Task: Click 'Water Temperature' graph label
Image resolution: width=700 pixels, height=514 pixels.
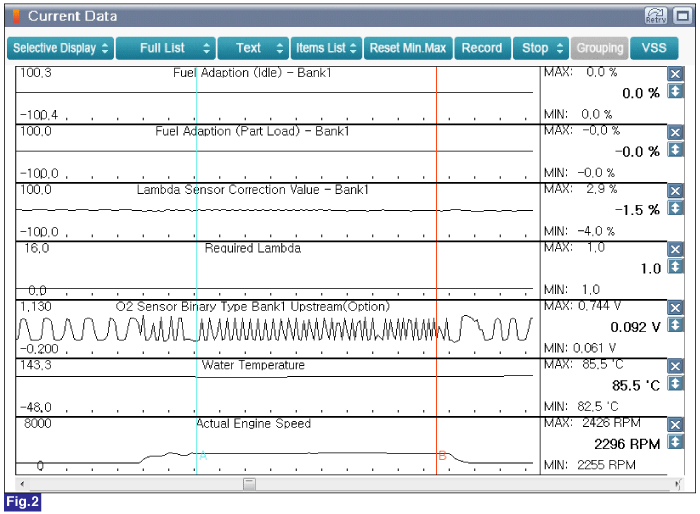Action: point(253,365)
